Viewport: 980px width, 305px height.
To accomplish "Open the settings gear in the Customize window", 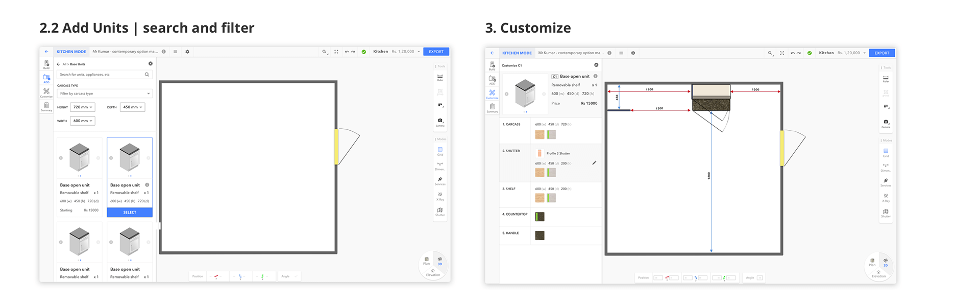I will [633, 53].
